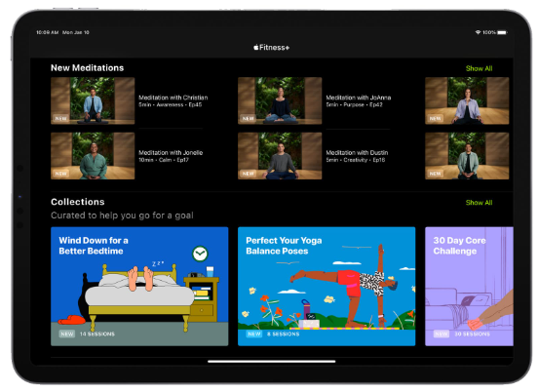538x392 pixels.
Task: Show all Collections
Action: pyautogui.click(x=479, y=203)
